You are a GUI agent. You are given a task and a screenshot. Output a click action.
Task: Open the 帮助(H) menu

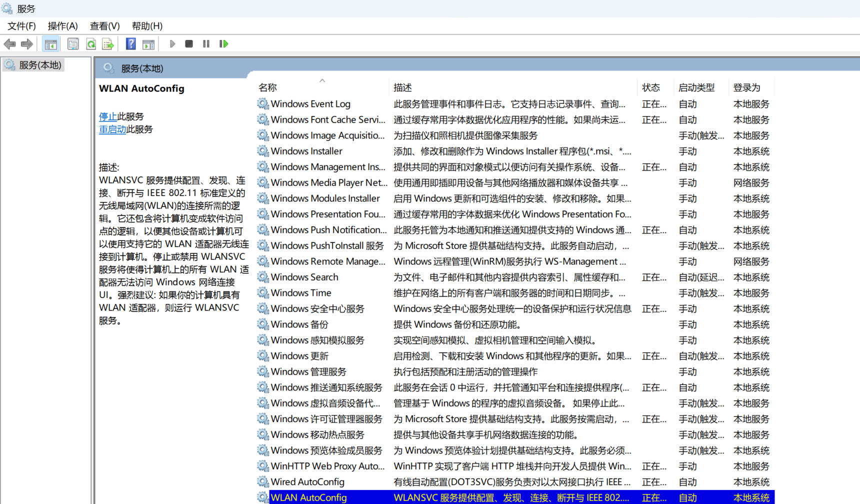pyautogui.click(x=147, y=26)
